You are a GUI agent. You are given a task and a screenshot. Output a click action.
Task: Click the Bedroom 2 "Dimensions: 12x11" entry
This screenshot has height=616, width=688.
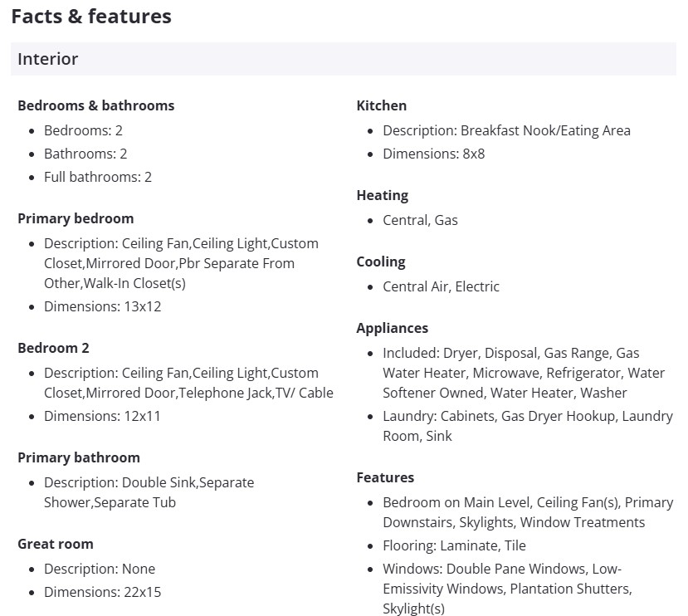pos(102,416)
